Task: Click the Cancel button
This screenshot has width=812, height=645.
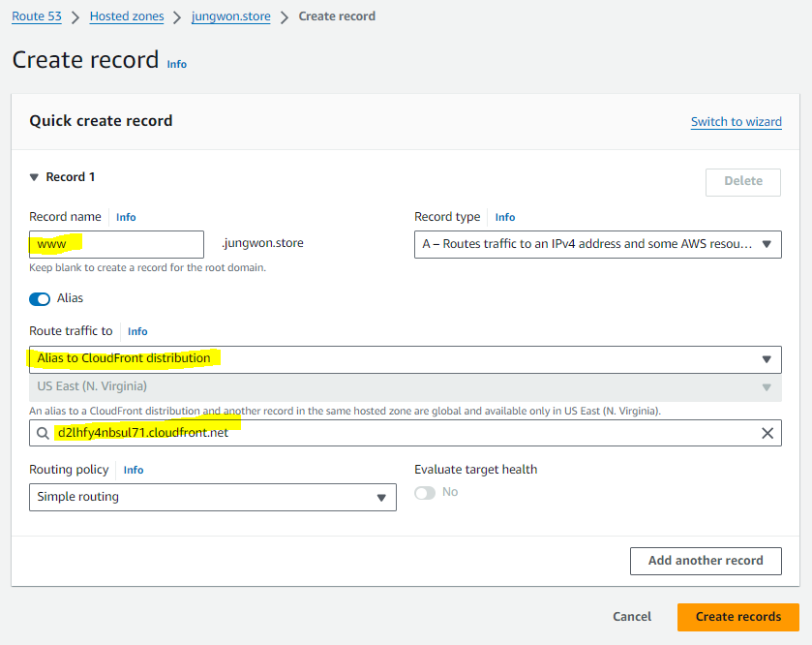Action: click(x=632, y=617)
